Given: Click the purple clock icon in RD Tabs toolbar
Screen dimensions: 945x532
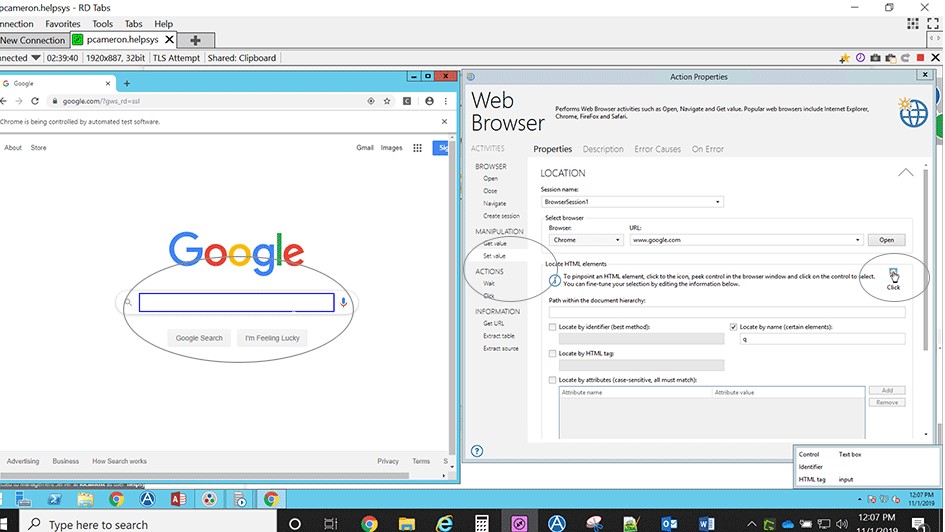Looking at the screenshot, I should [x=860, y=58].
